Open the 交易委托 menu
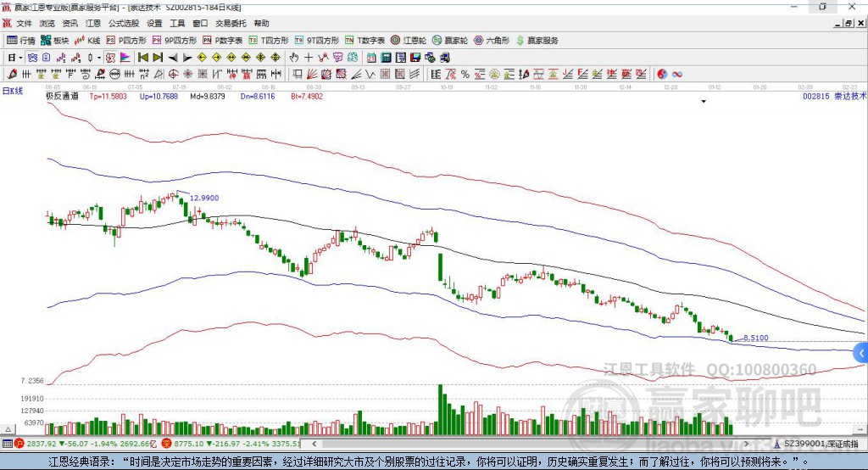Viewport: 868px width, 470px height. coord(231,23)
